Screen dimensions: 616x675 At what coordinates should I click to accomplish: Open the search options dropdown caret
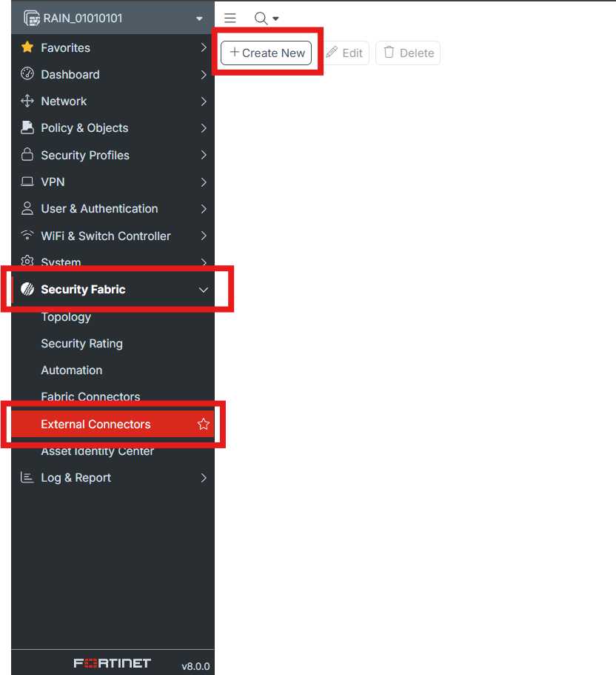click(275, 19)
